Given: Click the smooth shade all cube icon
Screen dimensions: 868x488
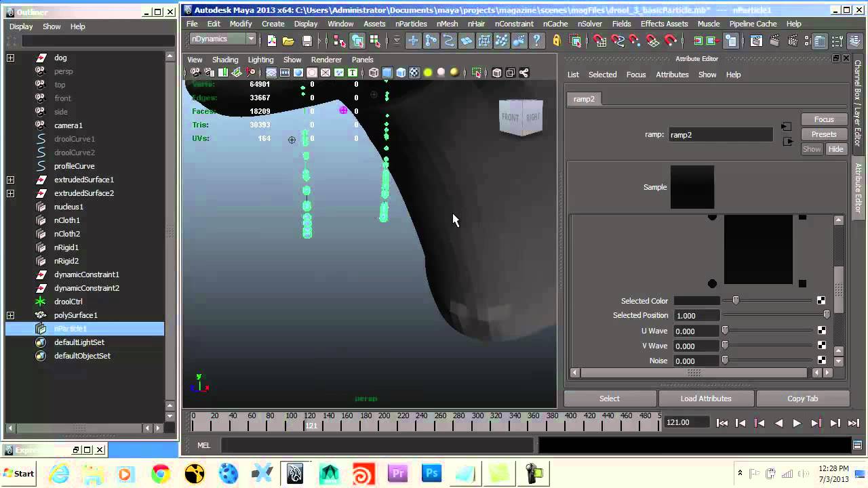Looking at the screenshot, I should (x=387, y=73).
